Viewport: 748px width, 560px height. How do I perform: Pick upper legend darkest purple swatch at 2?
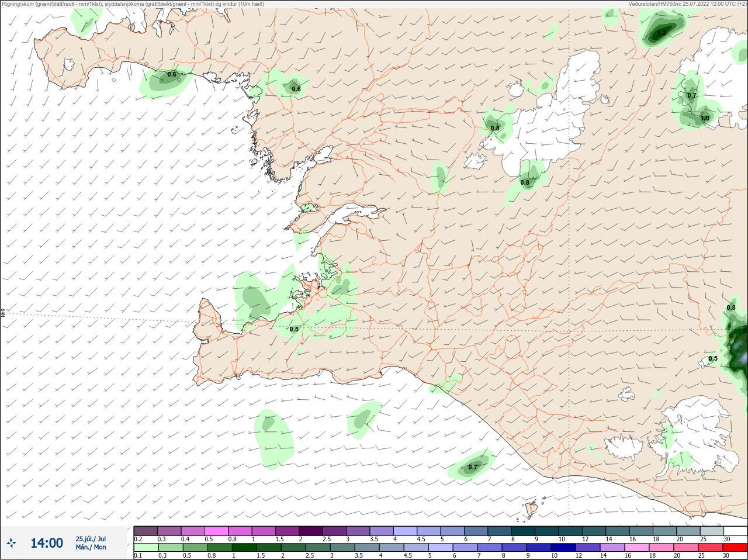pos(311,530)
